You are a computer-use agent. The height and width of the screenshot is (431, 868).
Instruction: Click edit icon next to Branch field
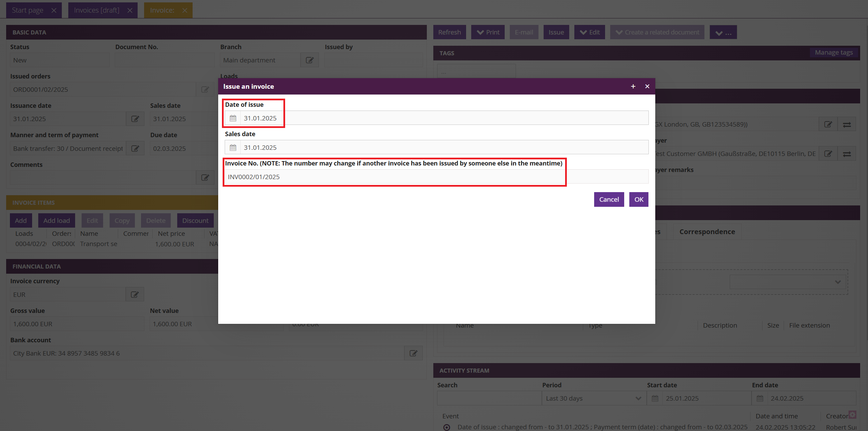coord(309,60)
